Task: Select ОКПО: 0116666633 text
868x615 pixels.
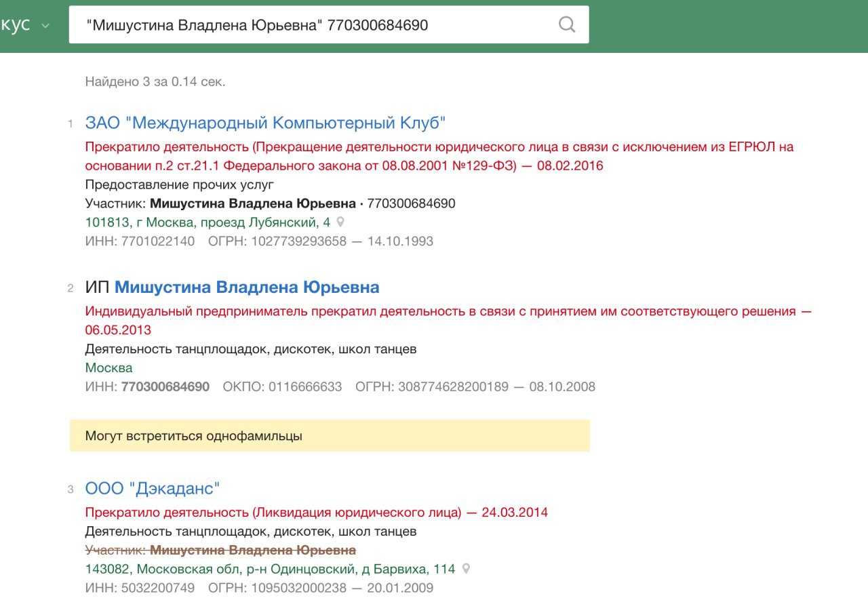Action: click(x=282, y=387)
